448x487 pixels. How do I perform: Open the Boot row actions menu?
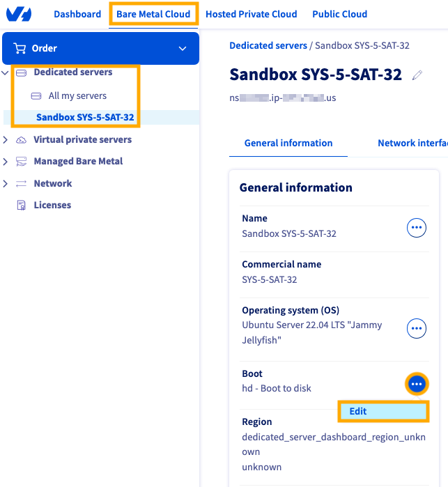pyautogui.click(x=417, y=384)
